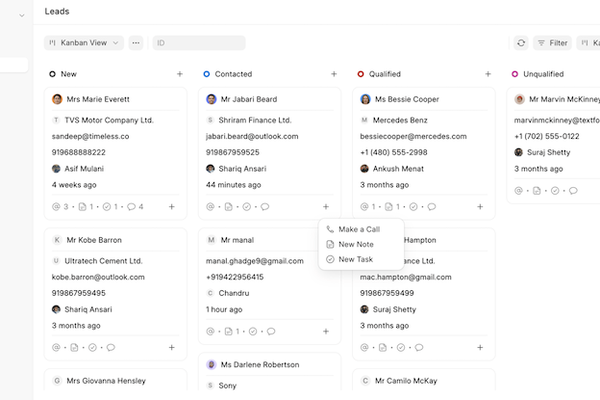Click the Qualified column red status circle
600x400 pixels.
pos(360,74)
